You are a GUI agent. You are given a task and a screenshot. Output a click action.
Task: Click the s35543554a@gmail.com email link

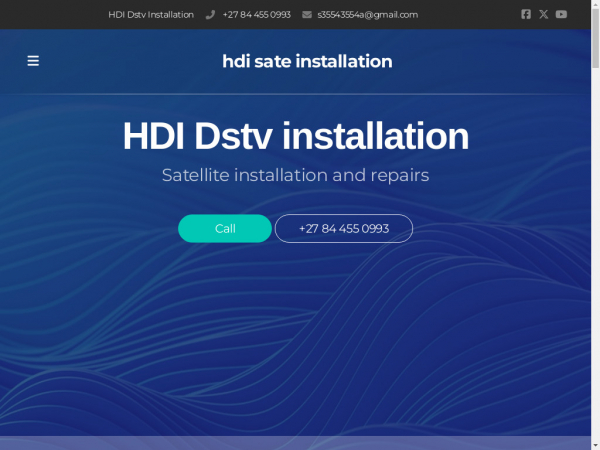(367, 15)
